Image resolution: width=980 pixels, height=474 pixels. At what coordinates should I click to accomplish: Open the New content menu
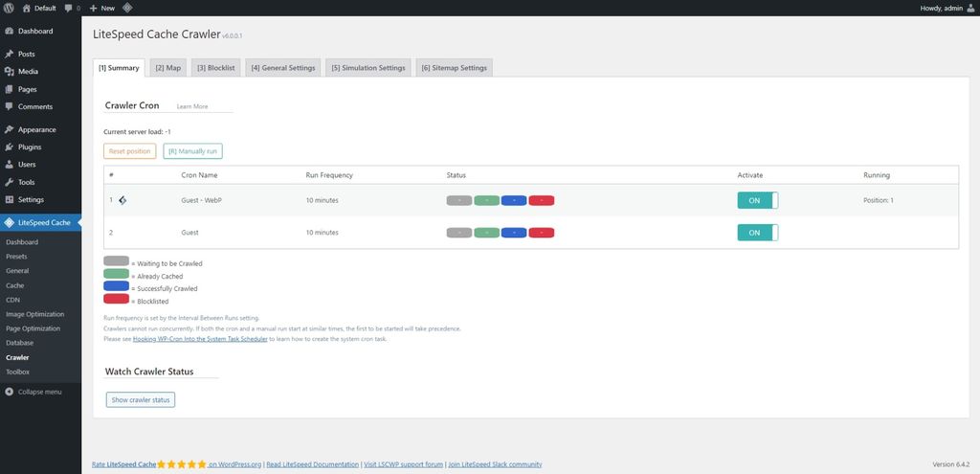point(102,8)
